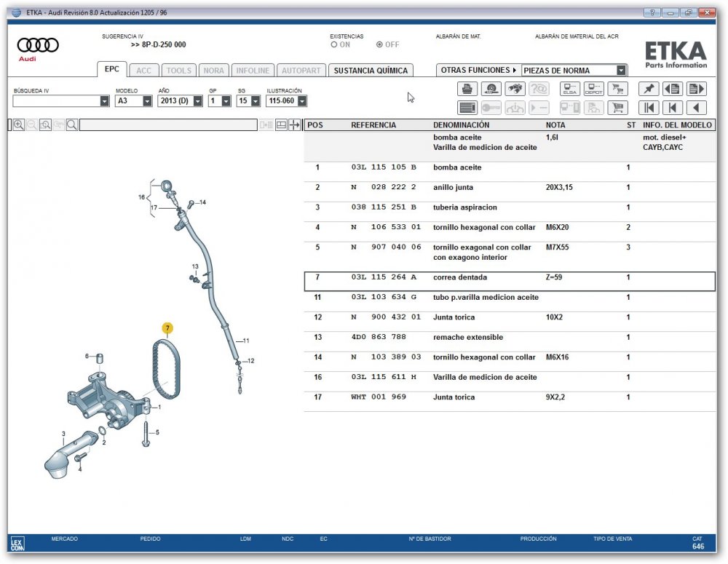The height and width of the screenshot is (564, 728).
Task: Select row 1 bomba aceite 03L 115 105 B
Action: pos(510,171)
